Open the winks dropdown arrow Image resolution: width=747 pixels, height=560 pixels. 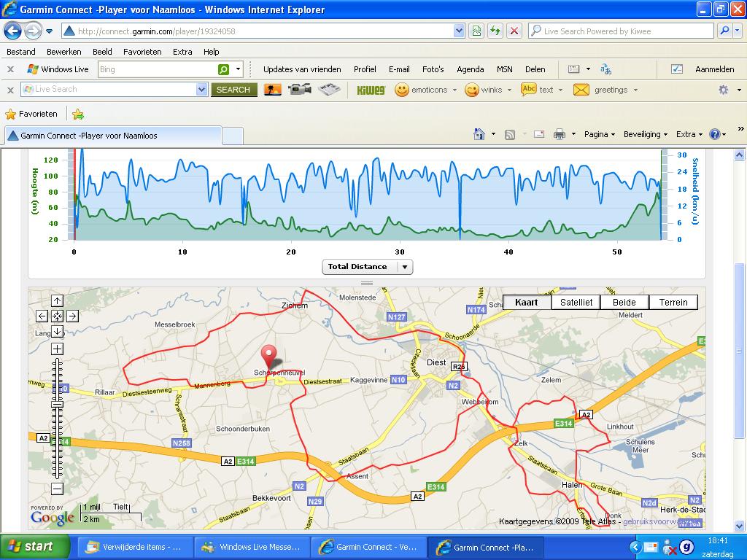[509, 90]
